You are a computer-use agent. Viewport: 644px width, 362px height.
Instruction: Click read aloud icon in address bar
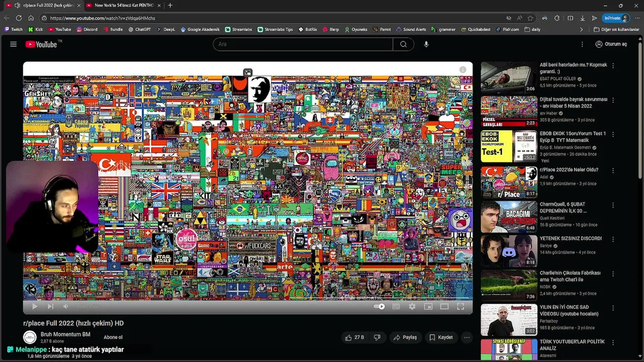tap(519, 18)
